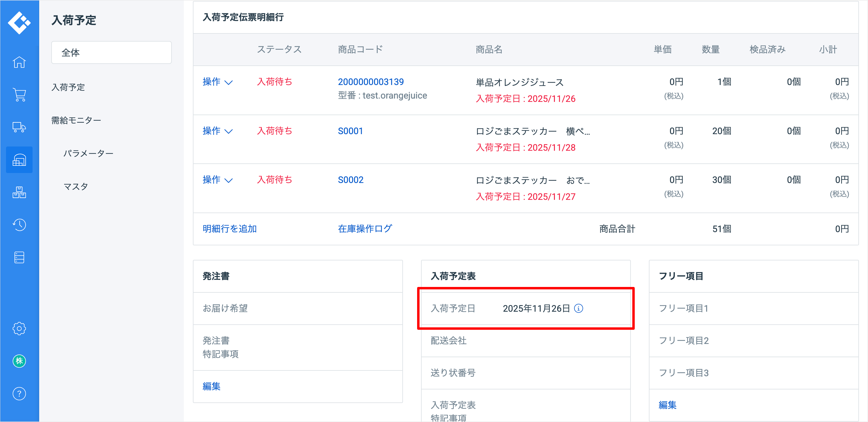
Task: Select 需給モニター in side menu
Action: [x=76, y=120]
